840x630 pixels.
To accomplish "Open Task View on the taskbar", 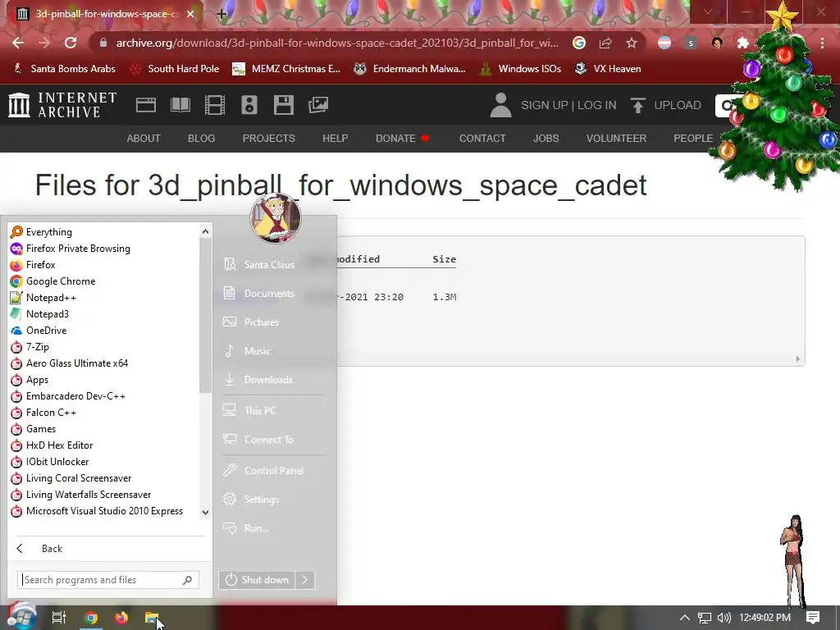I will point(59,618).
